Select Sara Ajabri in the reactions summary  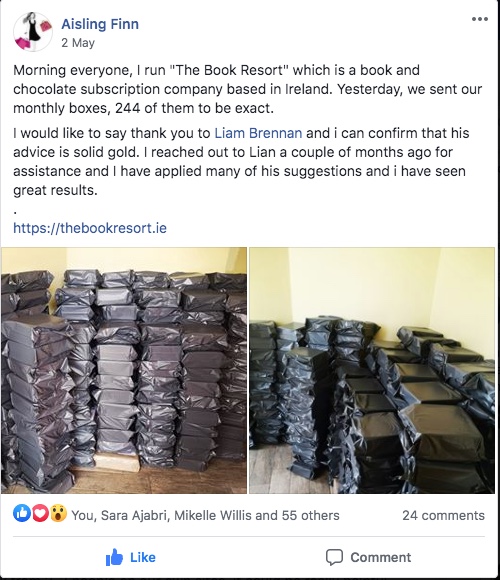coord(134,515)
